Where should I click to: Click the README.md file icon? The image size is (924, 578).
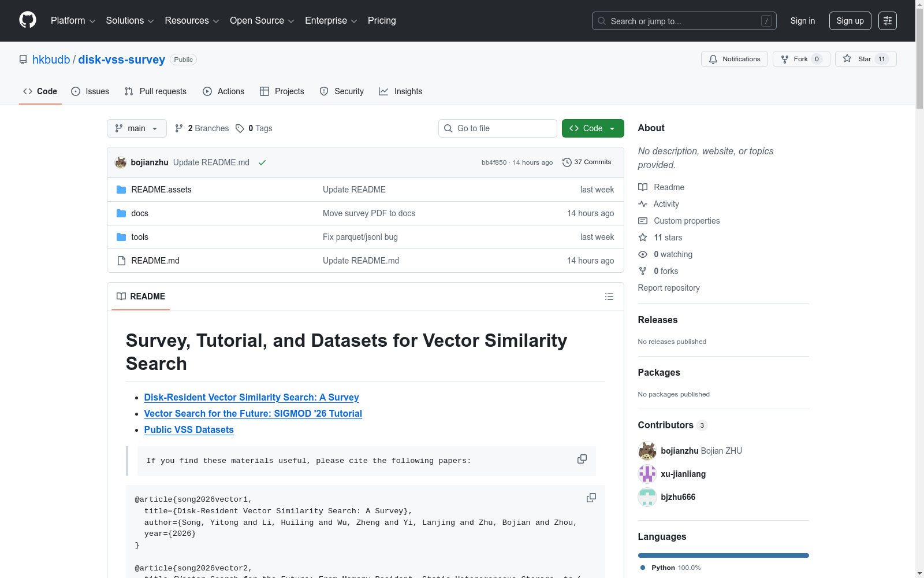tap(121, 261)
